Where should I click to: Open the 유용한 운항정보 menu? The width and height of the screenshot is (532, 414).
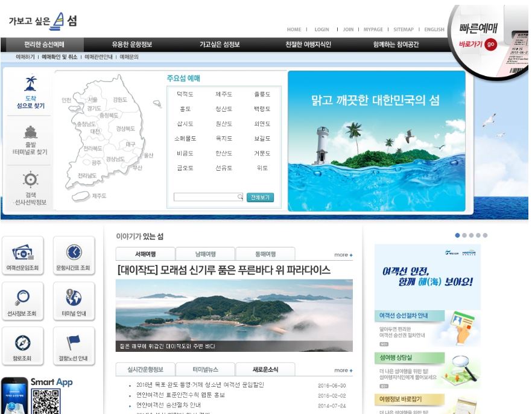click(132, 45)
